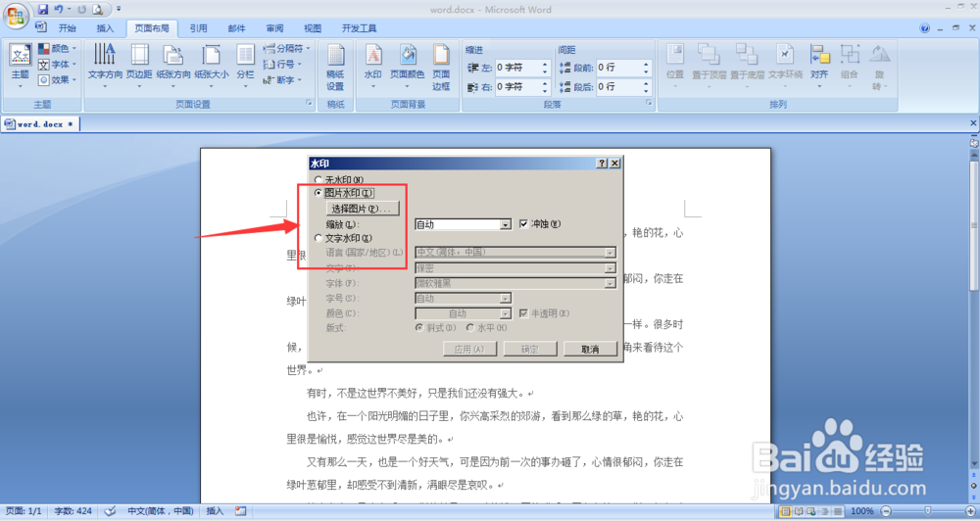Select the 图片水印 radio button
980x522 pixels.
point(318,193)
